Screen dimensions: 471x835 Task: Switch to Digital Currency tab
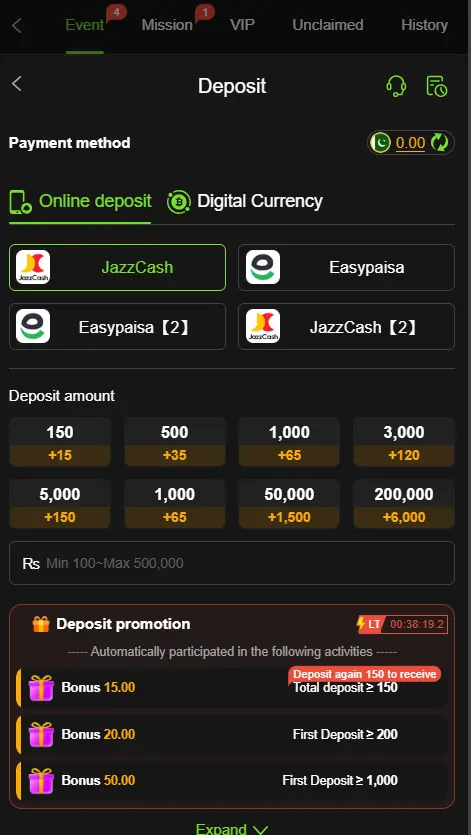click(x=245, y=201)
